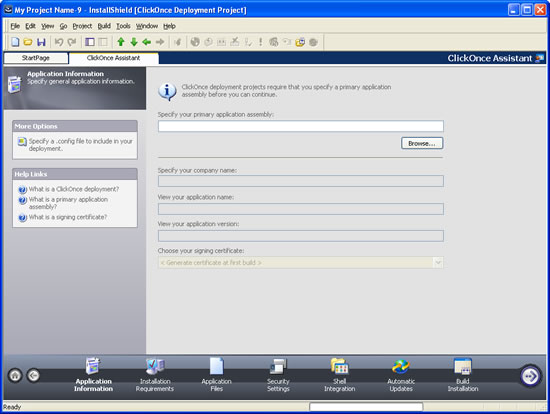Click the open release folder toolbar icon
This screenshot has width=550, height=414.
(300, 42)
